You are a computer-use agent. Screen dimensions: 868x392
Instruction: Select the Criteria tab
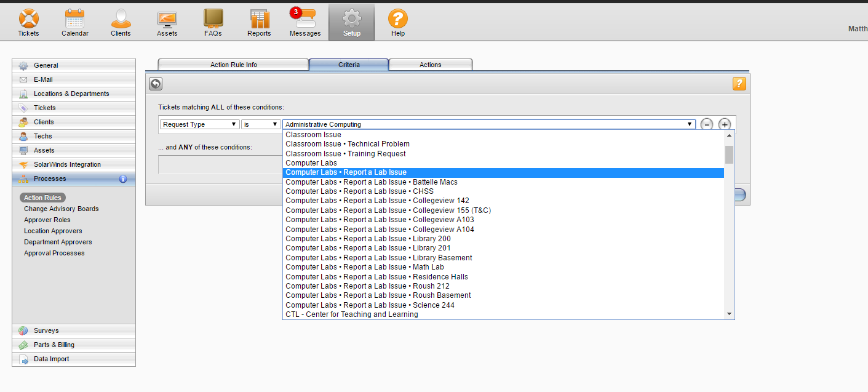click(349, 65)
